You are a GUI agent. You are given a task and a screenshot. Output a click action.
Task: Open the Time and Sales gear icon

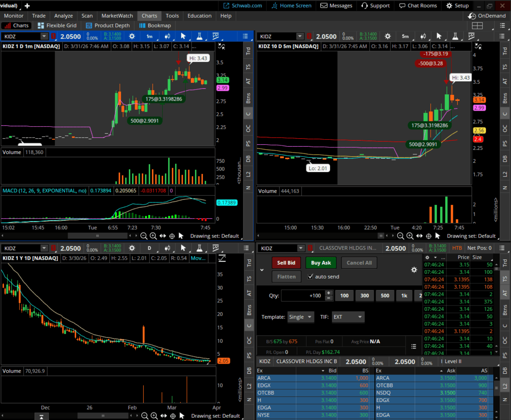click(x=427, y=258)
